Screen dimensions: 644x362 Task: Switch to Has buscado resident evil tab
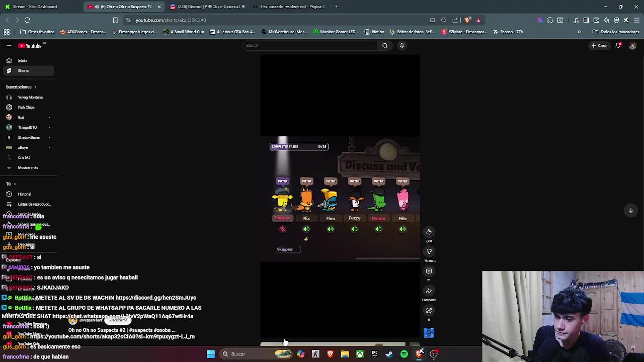point(289,7)
